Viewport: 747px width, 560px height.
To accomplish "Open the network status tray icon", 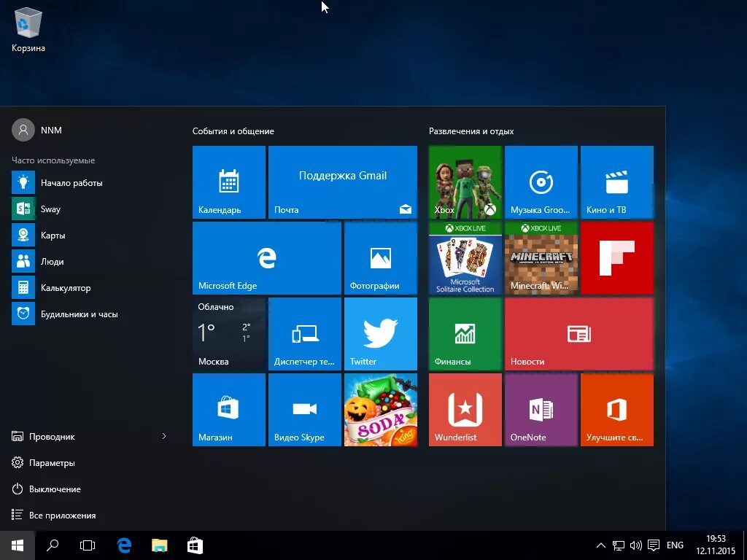I will (619, 545).
